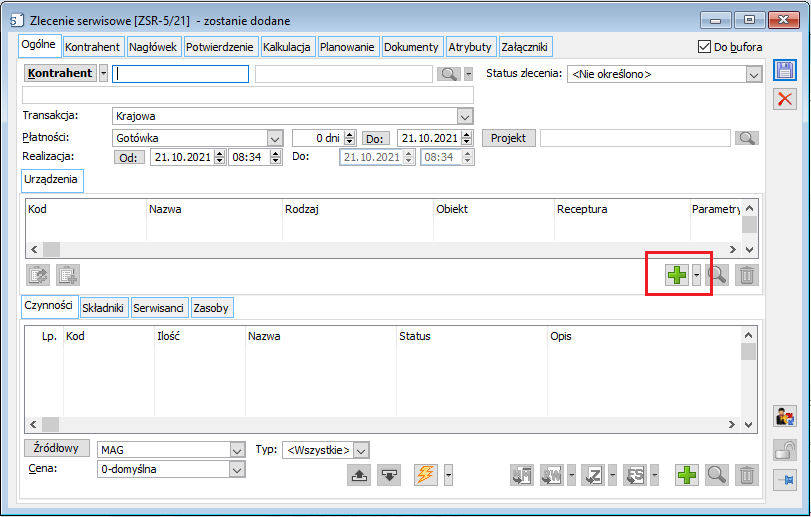The width and height of the screenshot is (811, 517).
Task: Cancel with the red X icon
Action: point(785,99)
